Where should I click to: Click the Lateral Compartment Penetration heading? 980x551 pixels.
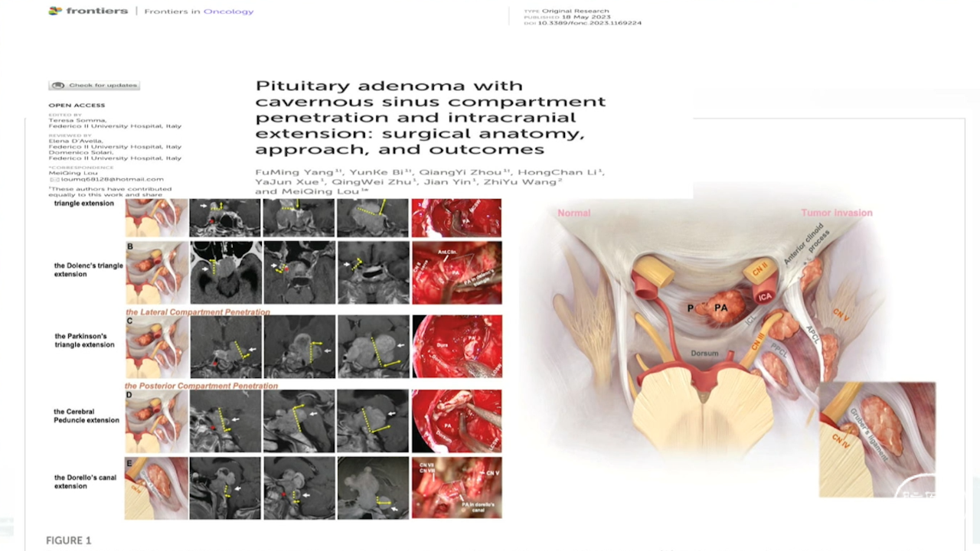198,312
